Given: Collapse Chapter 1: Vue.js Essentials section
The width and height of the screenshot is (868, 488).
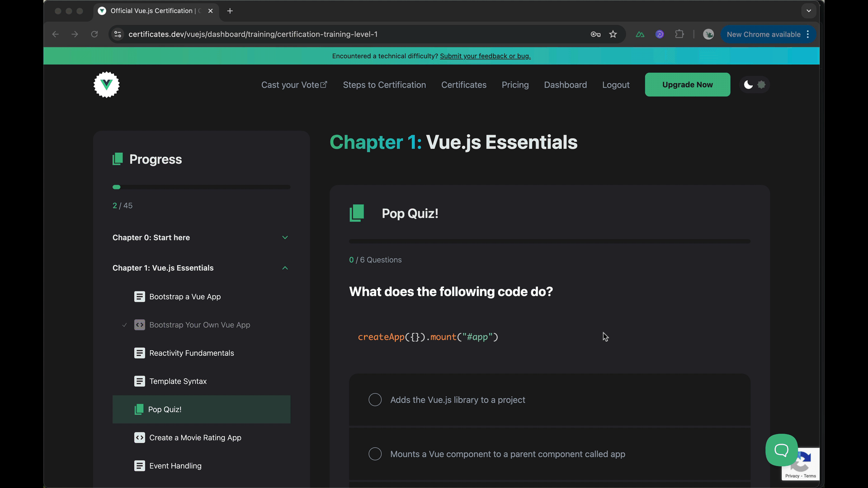Looking at the screenshot, I should pyautogui.click(x=201, y=268).
